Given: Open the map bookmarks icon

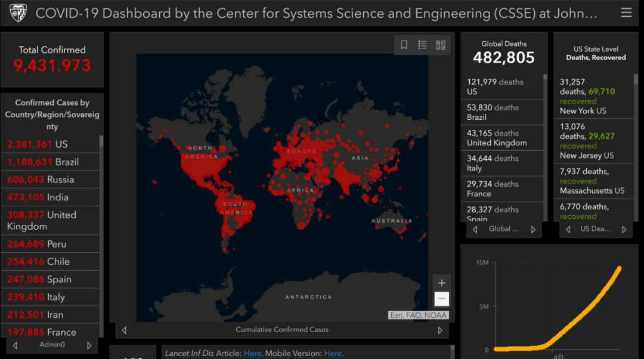Looking at the screenshot, I should (404, 45).
